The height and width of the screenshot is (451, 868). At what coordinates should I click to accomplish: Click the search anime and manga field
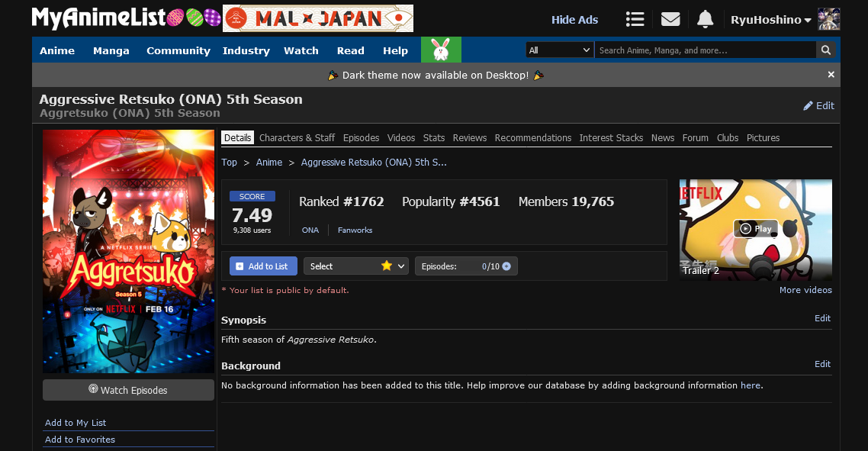click(x=705, y=50)
